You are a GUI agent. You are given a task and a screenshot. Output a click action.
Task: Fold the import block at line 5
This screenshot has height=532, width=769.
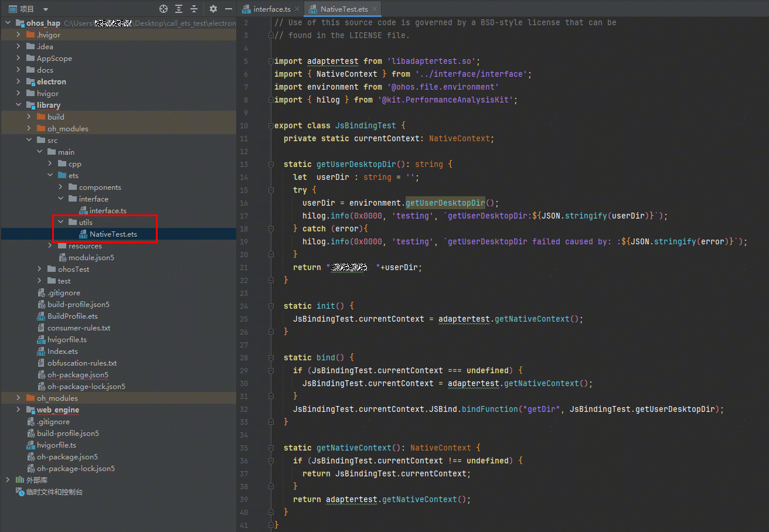click(x=271, y=62)
